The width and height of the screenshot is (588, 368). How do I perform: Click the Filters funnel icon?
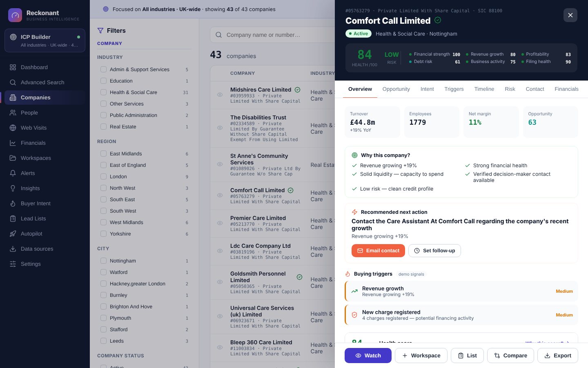point(100,31)
